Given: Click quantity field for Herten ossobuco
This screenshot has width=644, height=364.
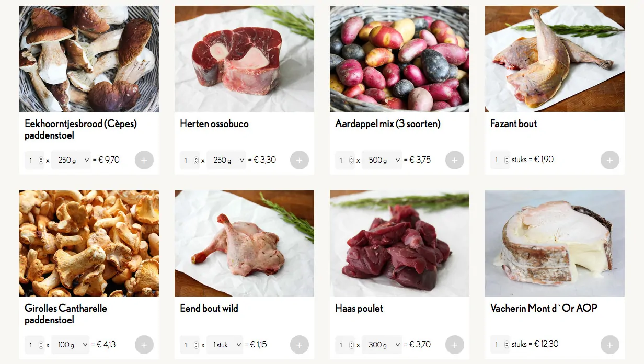Looking at the screenshot, I should point(190,160).
